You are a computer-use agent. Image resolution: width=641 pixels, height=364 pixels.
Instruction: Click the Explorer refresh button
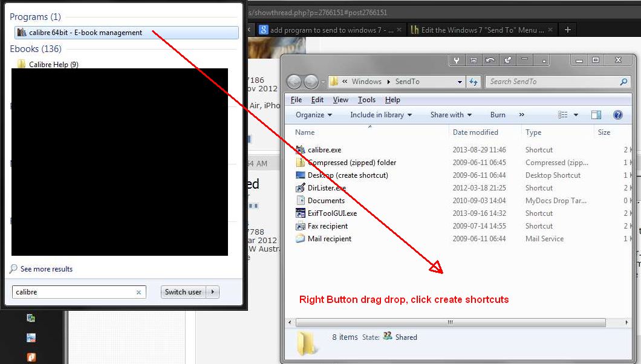473,82
